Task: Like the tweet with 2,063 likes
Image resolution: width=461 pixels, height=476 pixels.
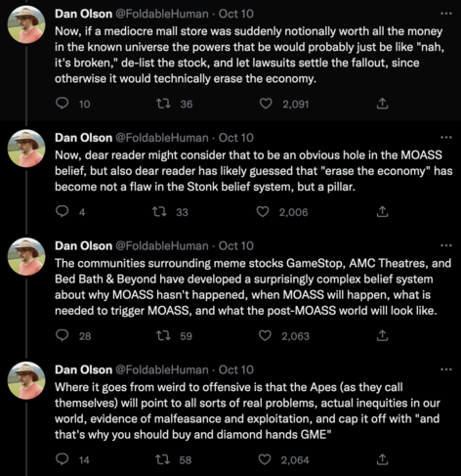Action: click(x=265, y=335)
